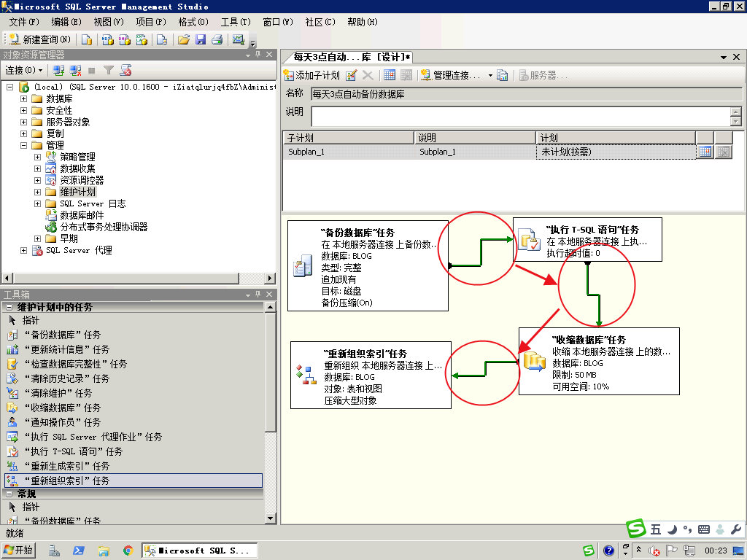Viewport: 747px width, 560px height.
Task: Click the Save floppy disk icon in the toolbar
Action: click(x=201, y=39)
